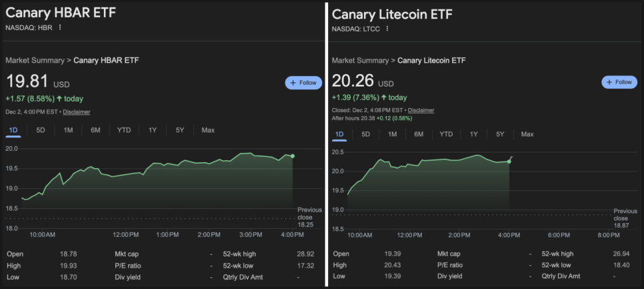The height and width of the screenshot is (289, 644).
Task: Select 6M tab on HBAR chart
Action: (95, 129)
